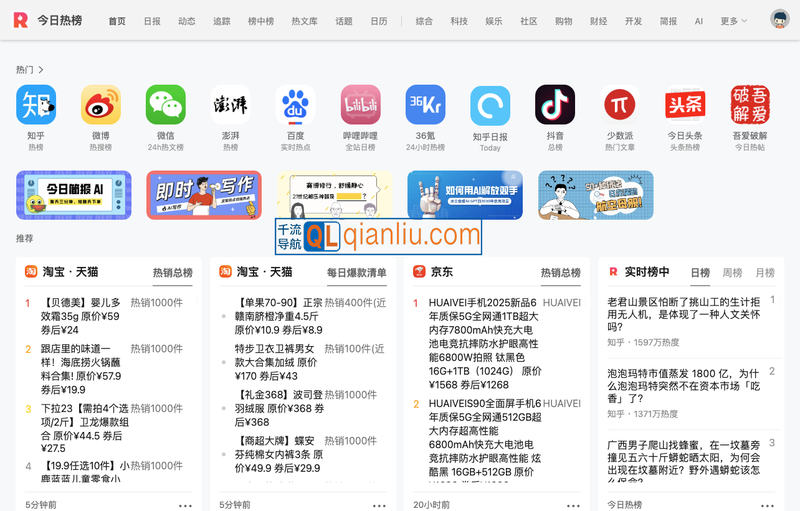Open the 抖音 总榜 icon
Screen dimensions: 800x511
[555, 105]
